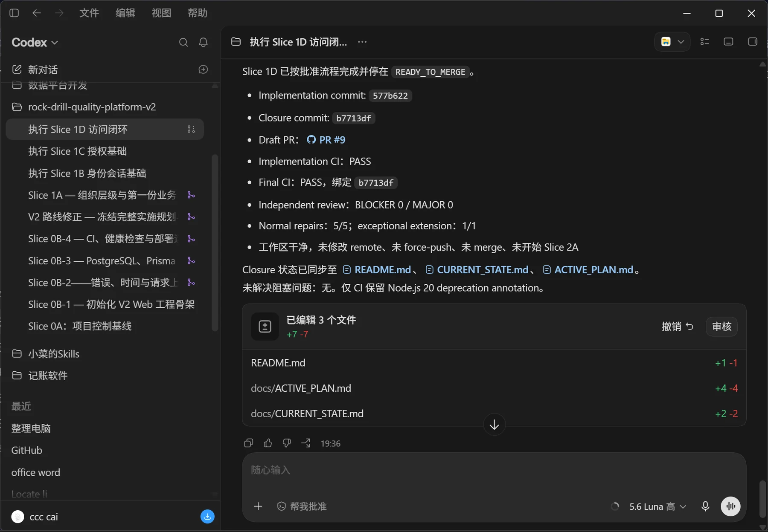
Task: Click the microphone dictation icon
Action: click(706, 506)
